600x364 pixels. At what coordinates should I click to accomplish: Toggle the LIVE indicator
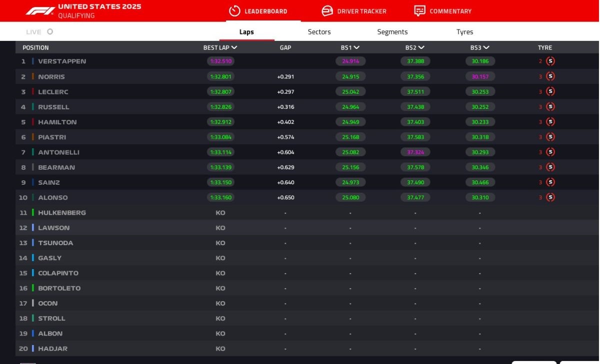49,32
